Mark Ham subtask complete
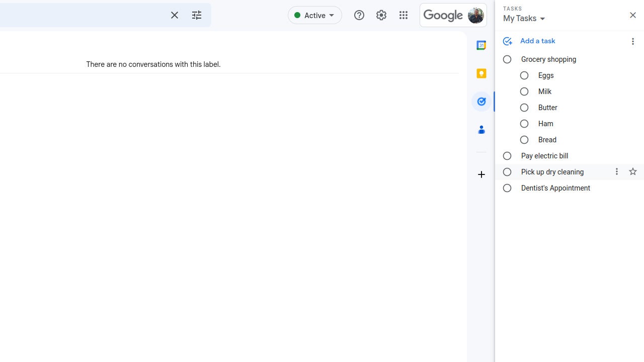Image resolution: width=644 pixels, height=362 pixels. [x=524, y=124]
